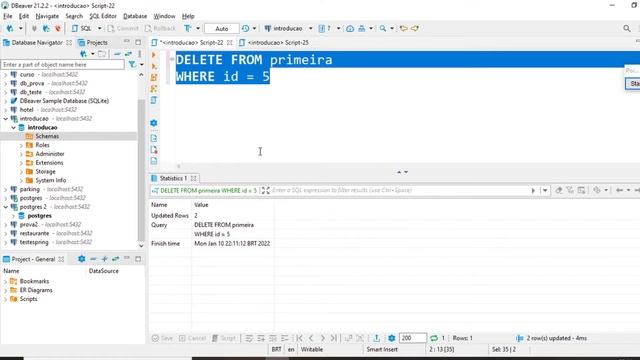Open the dashboard gauge icon
Screen dimensions: 640x360
coord(350,29)
